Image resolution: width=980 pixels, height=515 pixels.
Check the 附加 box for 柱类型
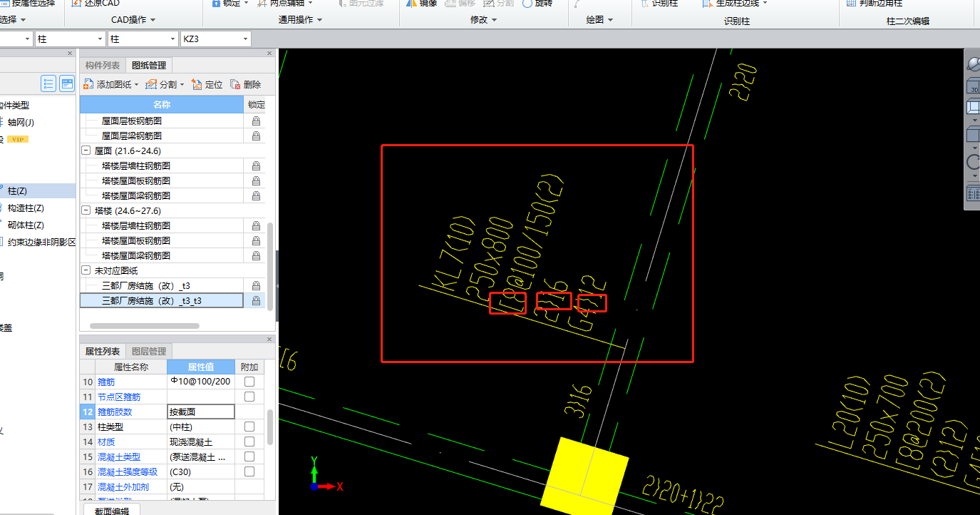(249, 427)
